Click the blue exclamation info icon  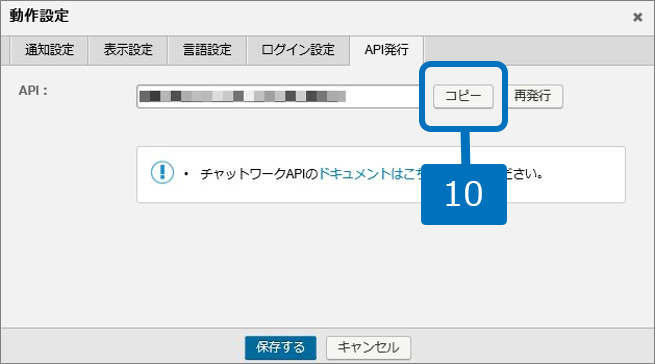coord(162,172)
